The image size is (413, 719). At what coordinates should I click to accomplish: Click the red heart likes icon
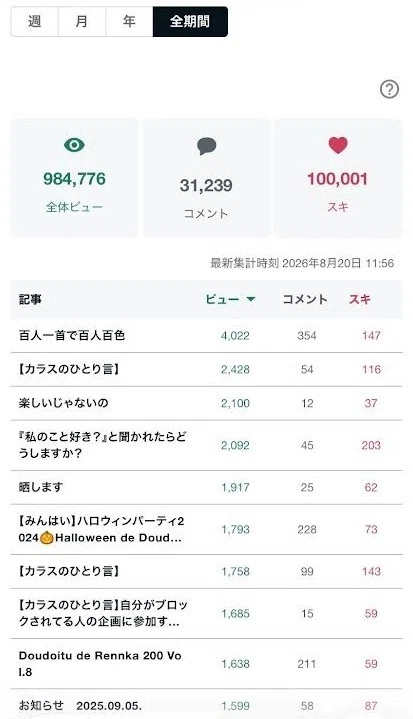[338, 145]
